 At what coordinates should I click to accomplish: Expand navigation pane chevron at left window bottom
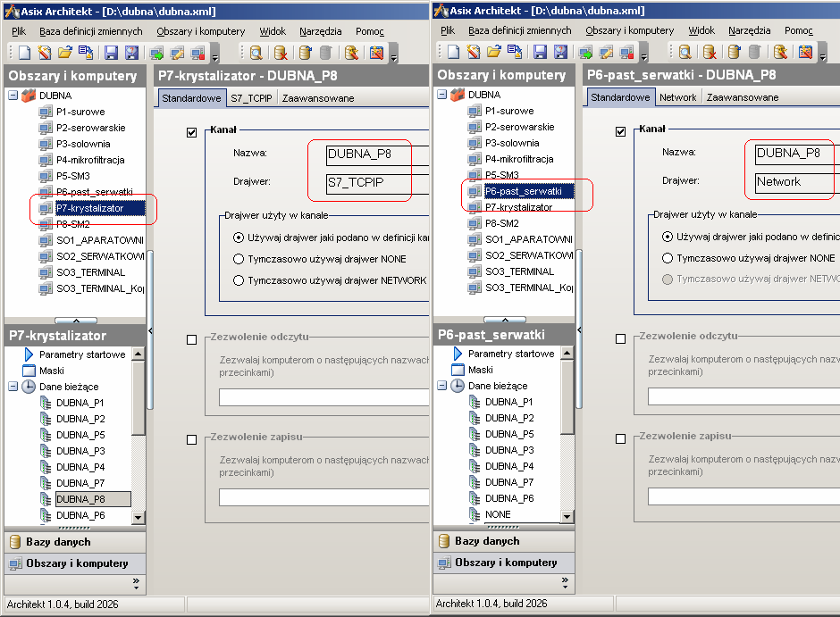(136, 583)
